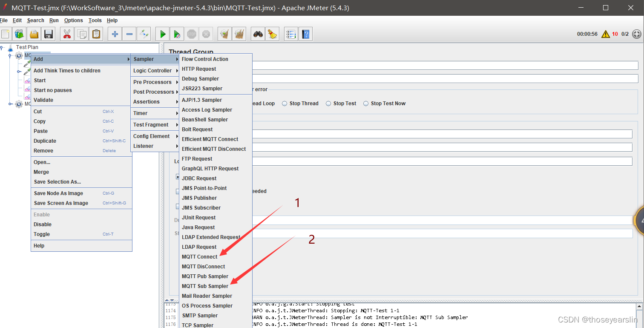This screenshot has height=328, width=644.
Task: Click the Cut scissors icon
Action: click(67, 34)
